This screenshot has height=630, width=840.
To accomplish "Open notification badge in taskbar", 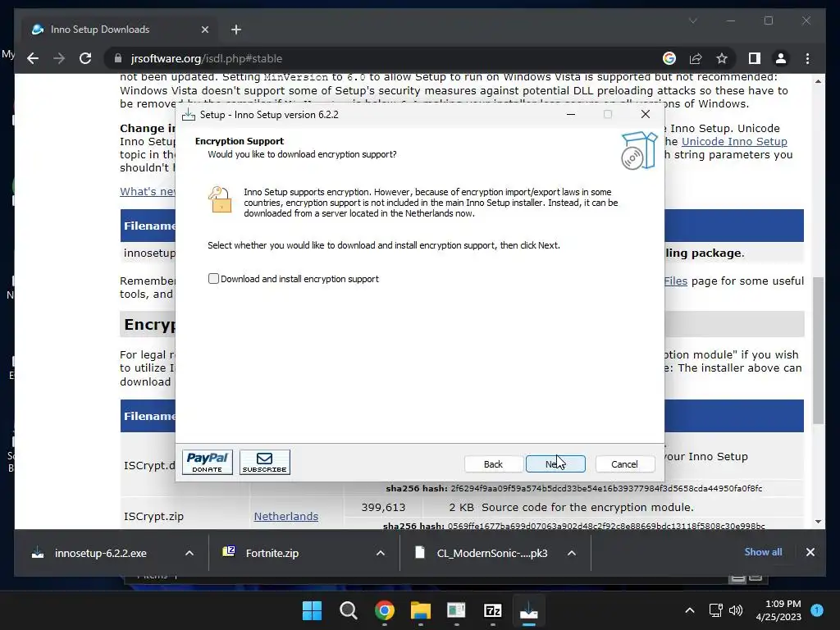I will click(817, 609).
